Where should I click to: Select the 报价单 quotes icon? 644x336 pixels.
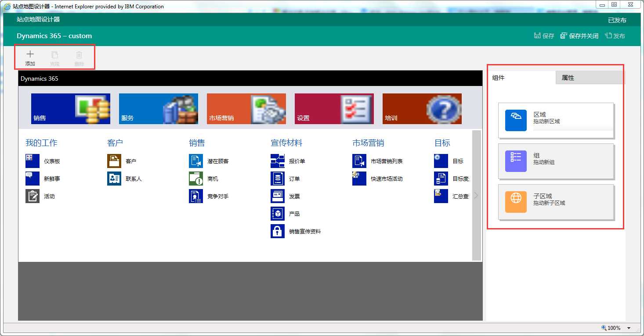point(278,161)
